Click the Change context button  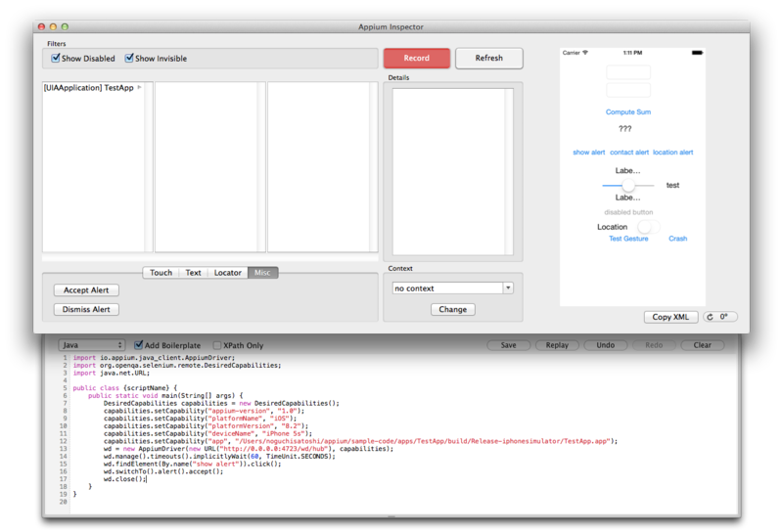(x=452, y=309)
